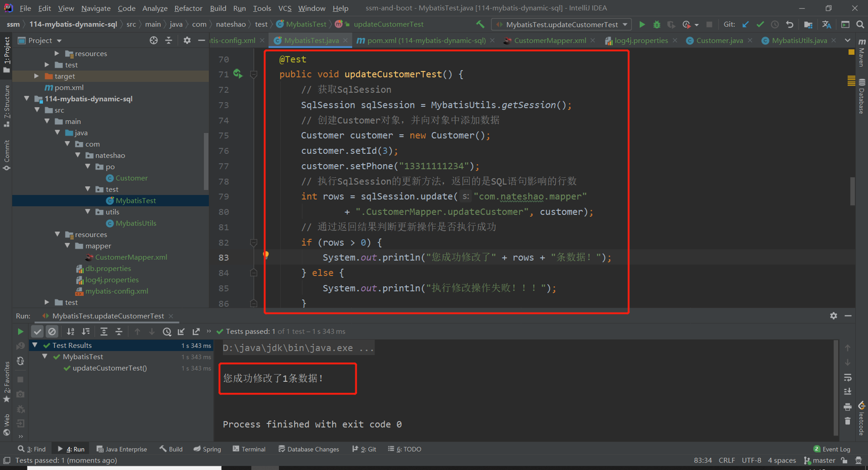Click the master Git branch widget
Screen dimensions: 868x470
(819, 460)
